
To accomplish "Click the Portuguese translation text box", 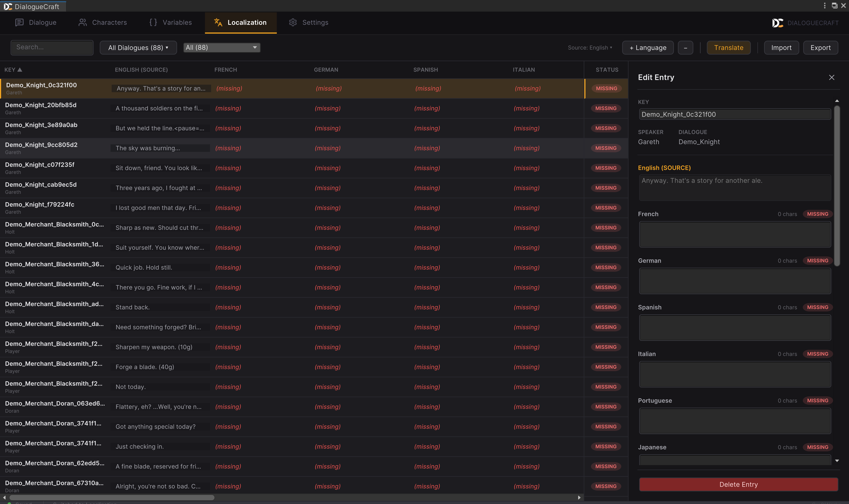I will (x=735, y=421).
